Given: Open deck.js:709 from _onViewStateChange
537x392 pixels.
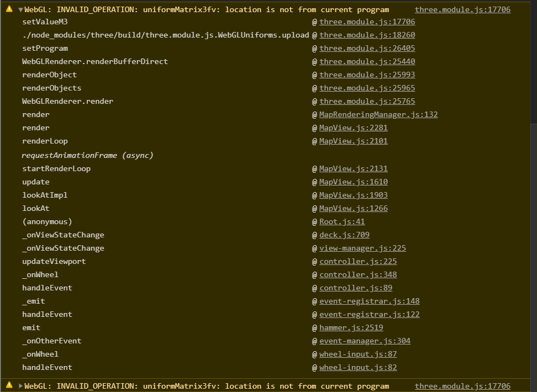Looking at the screenshot, I should coord(345,235).
